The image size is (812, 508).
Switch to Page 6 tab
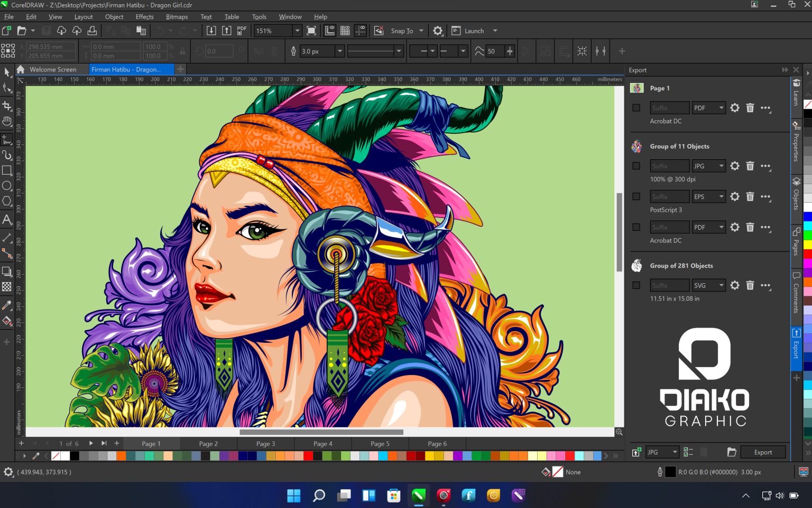[437, 443]
